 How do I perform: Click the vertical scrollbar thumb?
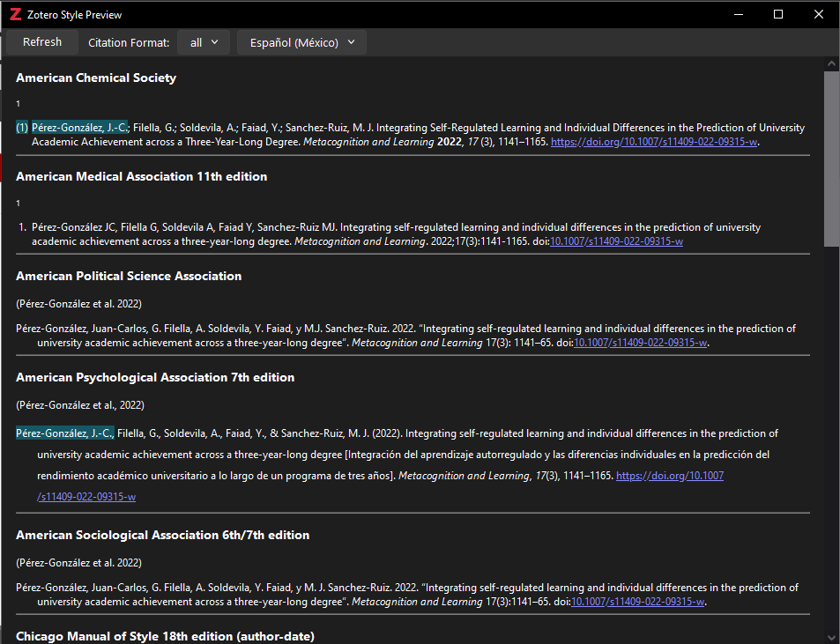coord(831,159)
